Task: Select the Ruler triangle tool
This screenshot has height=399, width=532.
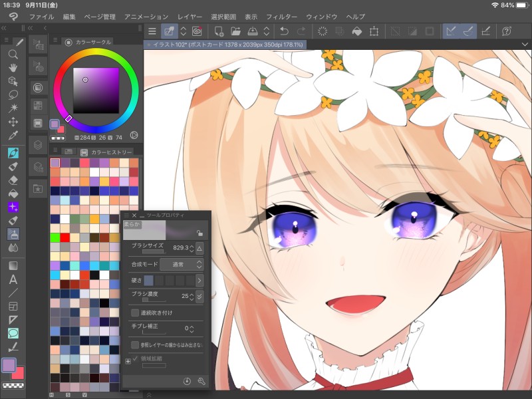Action: point(13,320)
